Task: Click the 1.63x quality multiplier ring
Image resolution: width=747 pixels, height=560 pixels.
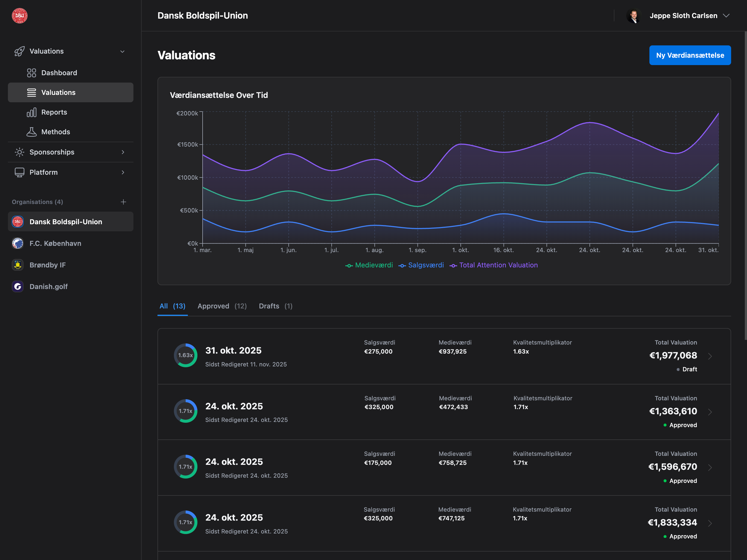Action: [185, 355]
